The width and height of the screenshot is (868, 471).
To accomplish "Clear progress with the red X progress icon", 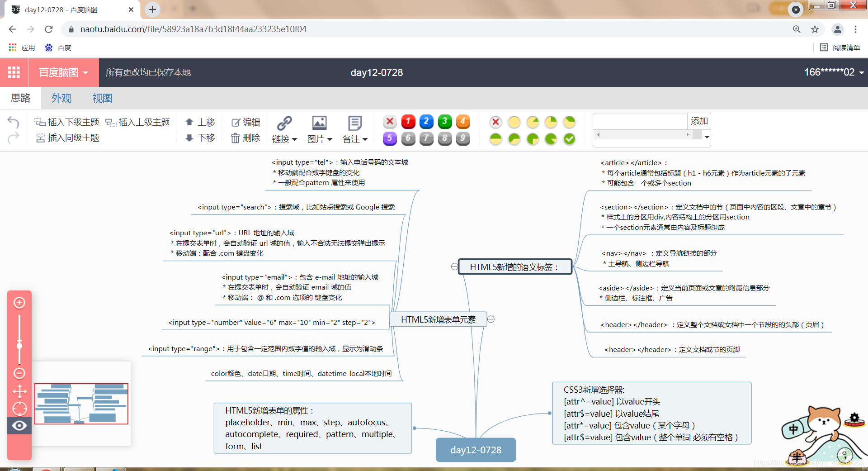I will tap(496, 122).
